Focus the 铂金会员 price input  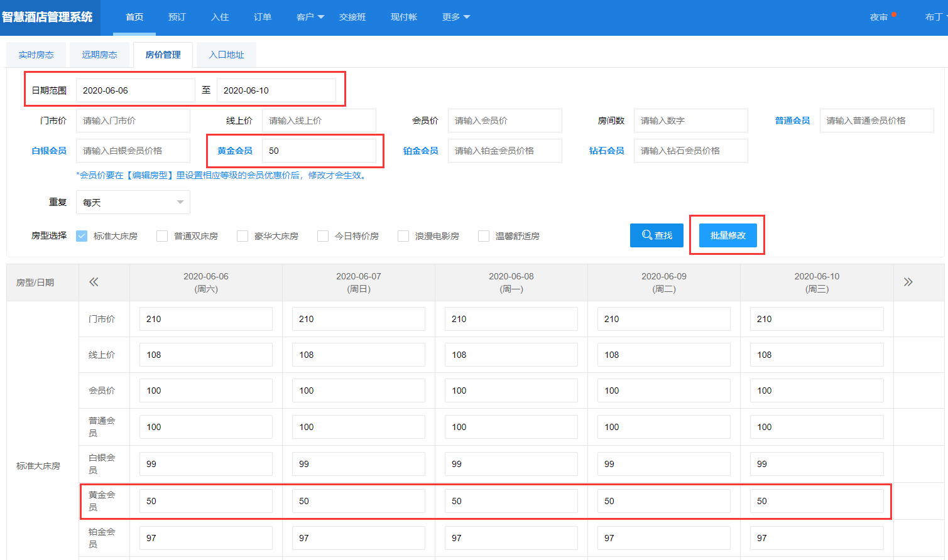coord(505,151)
